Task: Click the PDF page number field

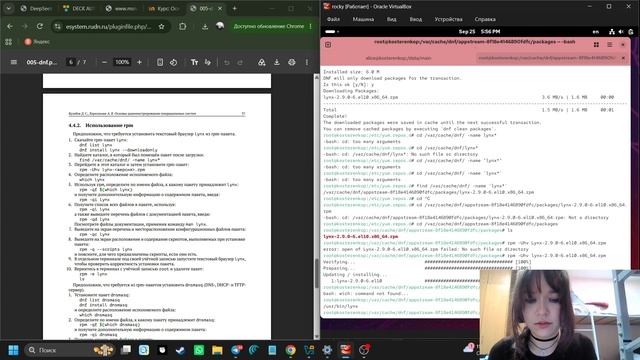Action: pyautogui.click(x=71, y=62)
